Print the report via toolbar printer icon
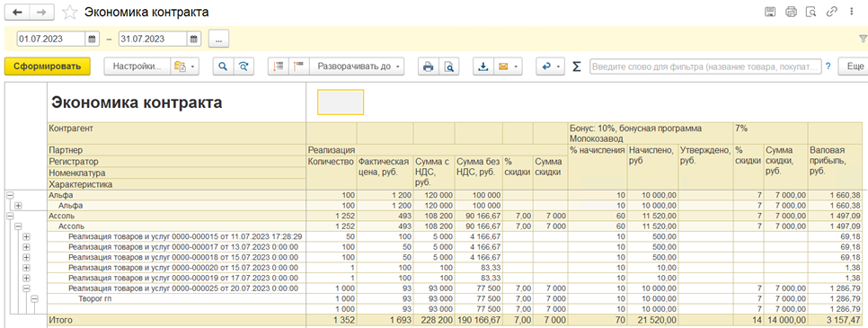Viewport: 868px width, 328px height. pyautogui.click(x=428, y=66)
